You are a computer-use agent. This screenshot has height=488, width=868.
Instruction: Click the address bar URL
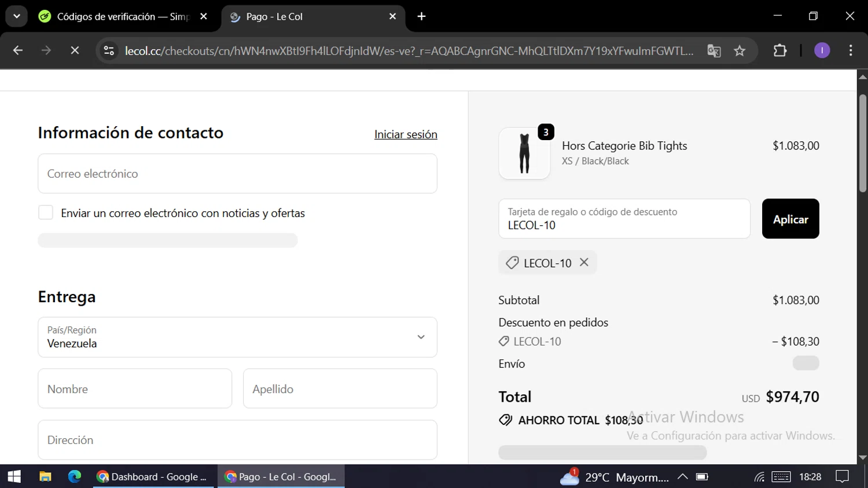(409, 51)
